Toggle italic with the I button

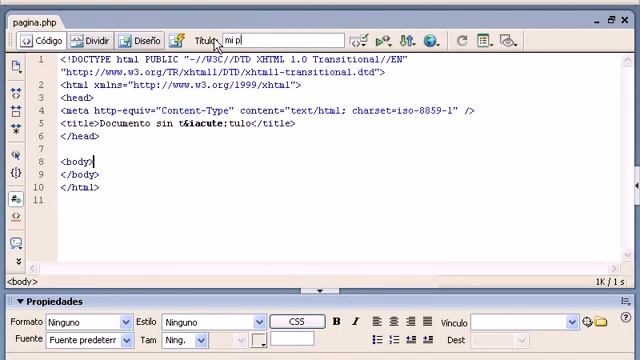point(356,322)
